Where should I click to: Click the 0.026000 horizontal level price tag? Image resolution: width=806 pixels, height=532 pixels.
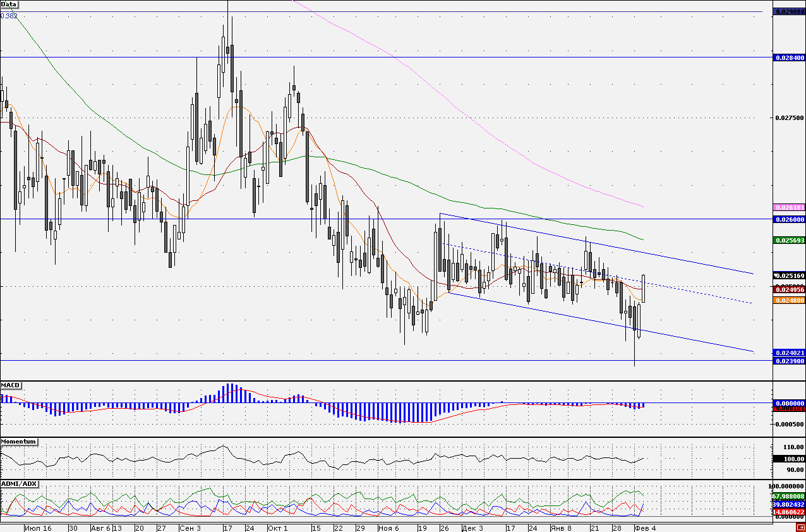(789, 219)
